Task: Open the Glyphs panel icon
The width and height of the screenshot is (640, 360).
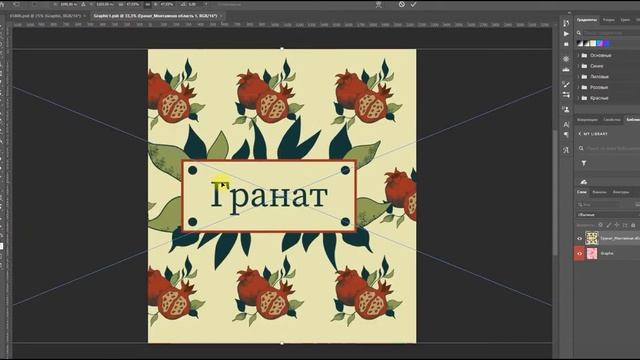Action: 566,150
